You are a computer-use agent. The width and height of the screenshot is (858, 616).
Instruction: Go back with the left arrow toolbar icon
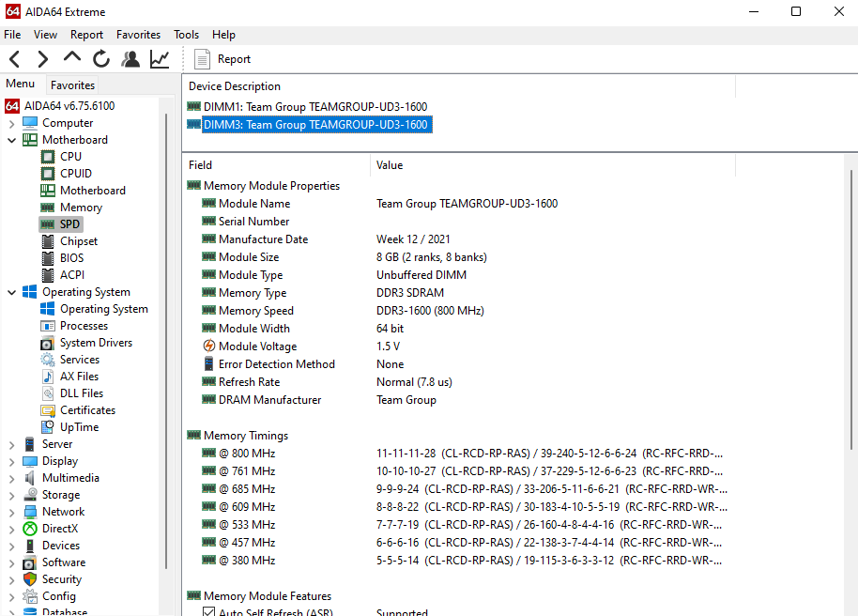[15, 59]
